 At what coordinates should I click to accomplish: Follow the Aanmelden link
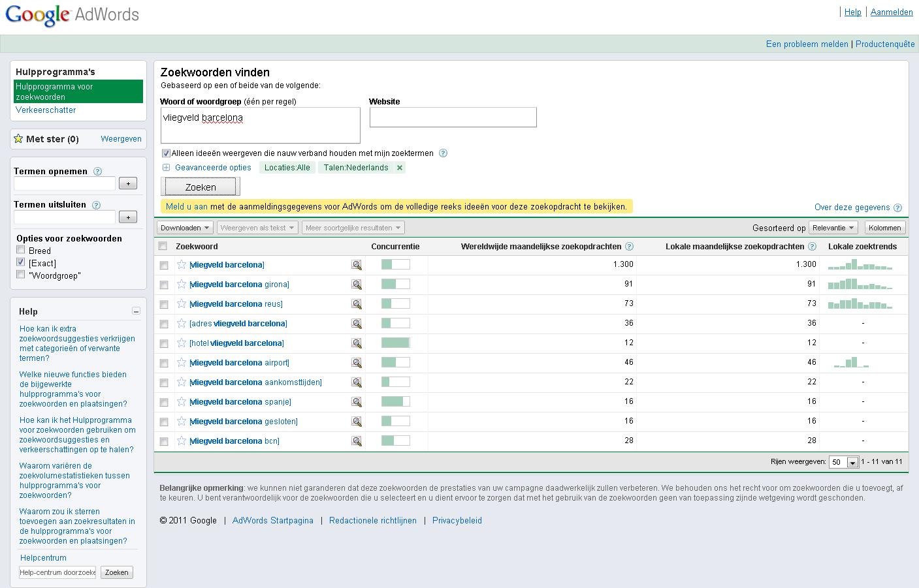pyautogui.click(x=892, y=12)
